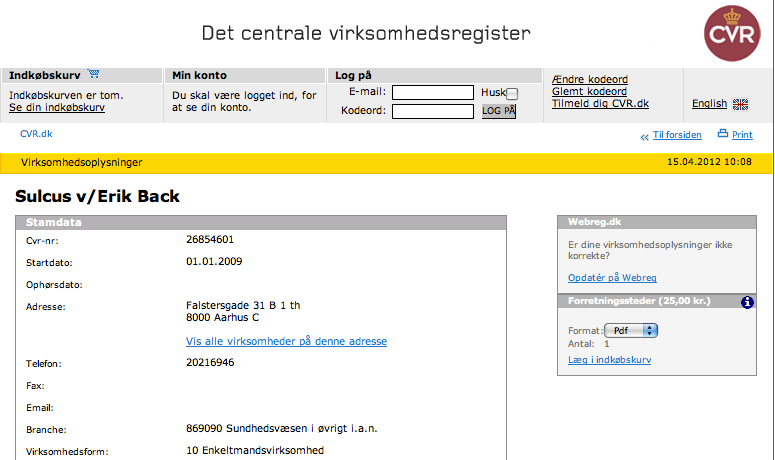
Task: Click the Min konto panel heading
Action: 199,75
